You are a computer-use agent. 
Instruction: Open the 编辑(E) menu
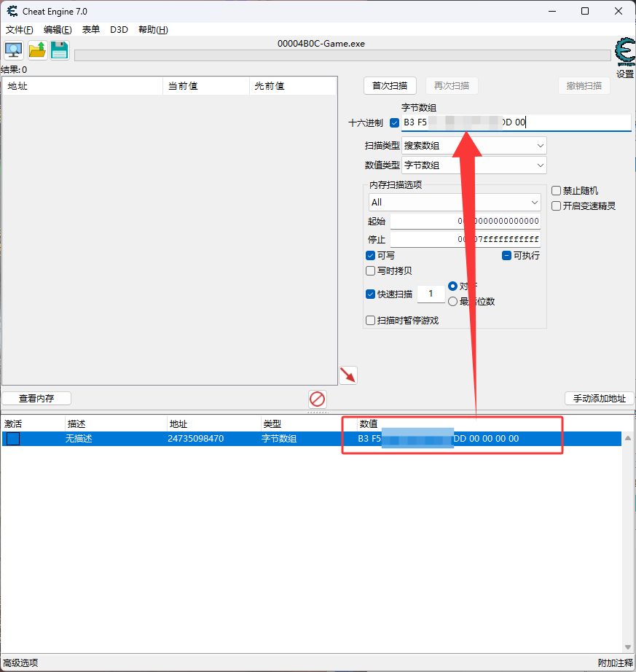coord(58,30)
